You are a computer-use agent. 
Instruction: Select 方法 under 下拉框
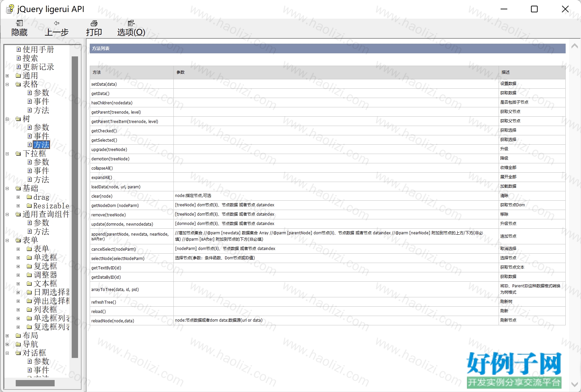41,179
